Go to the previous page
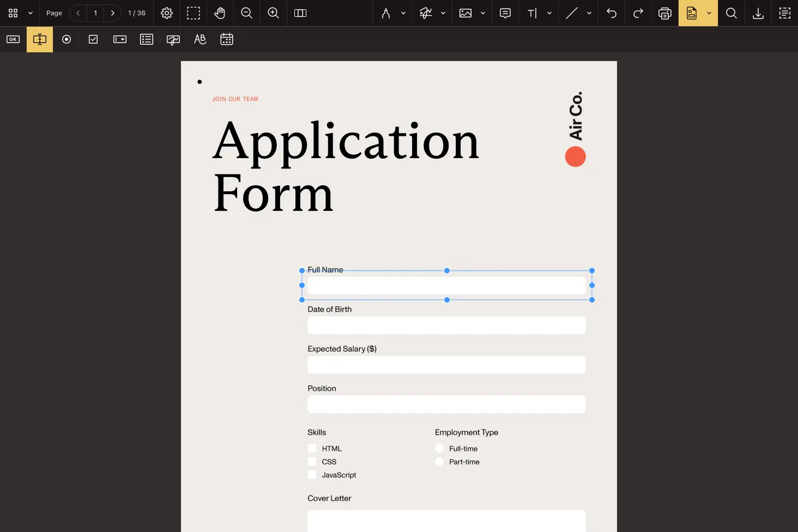The width and height of the screenshot is (798, 532). coord(78,13)
